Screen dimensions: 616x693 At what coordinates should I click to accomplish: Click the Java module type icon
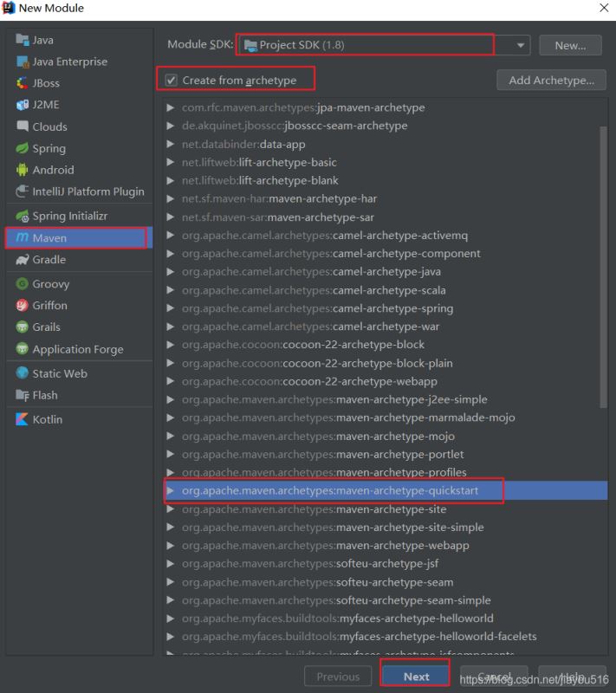point(23,40)
